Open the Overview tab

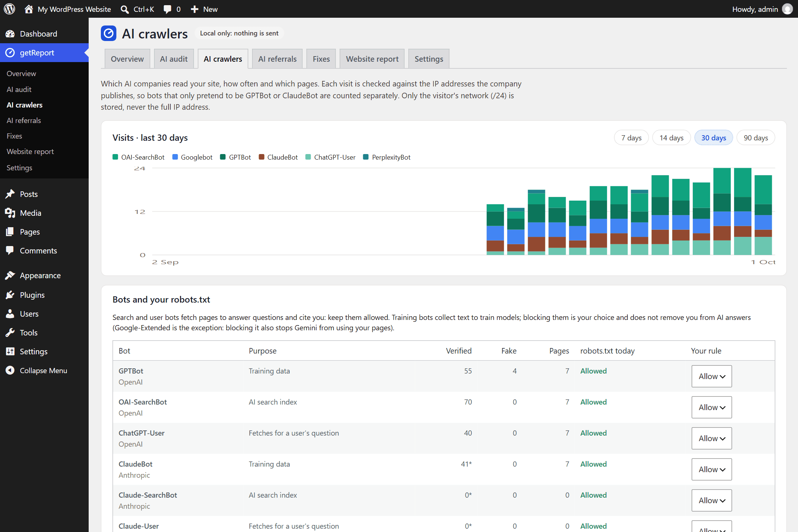pyautogui.click(x=127, y=59)
